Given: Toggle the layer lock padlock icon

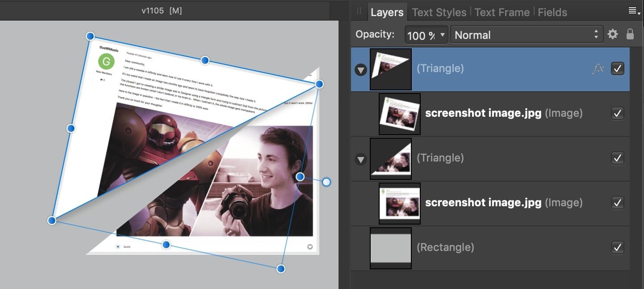Looking at the screenshot, I should click(x=630, y=34).
